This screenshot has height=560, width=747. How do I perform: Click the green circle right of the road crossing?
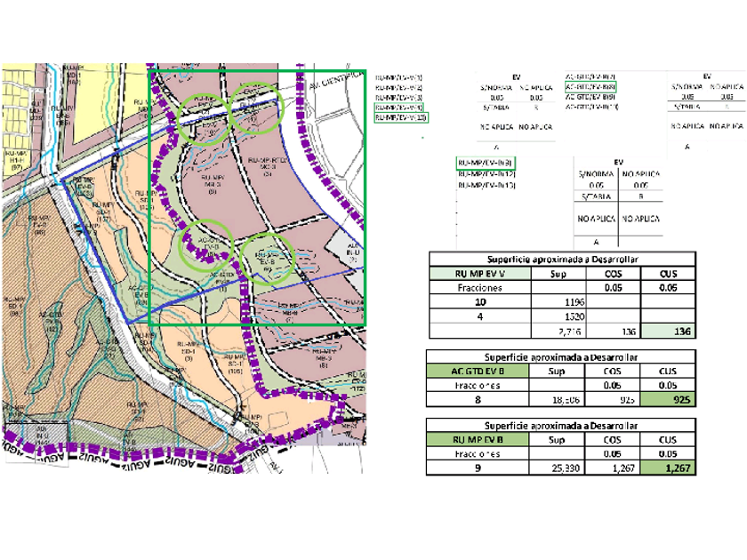point(258,108)
